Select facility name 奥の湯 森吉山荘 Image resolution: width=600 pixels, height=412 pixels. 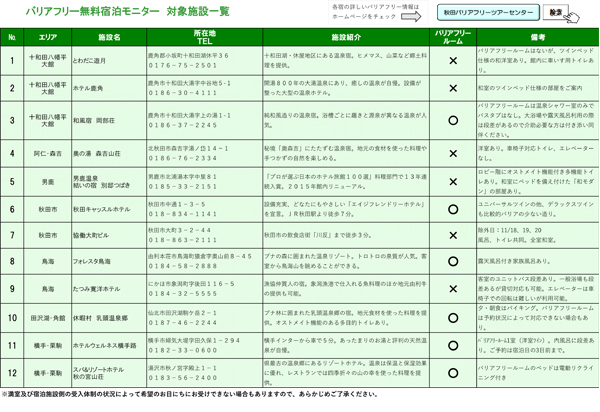[x=97, y=153]
